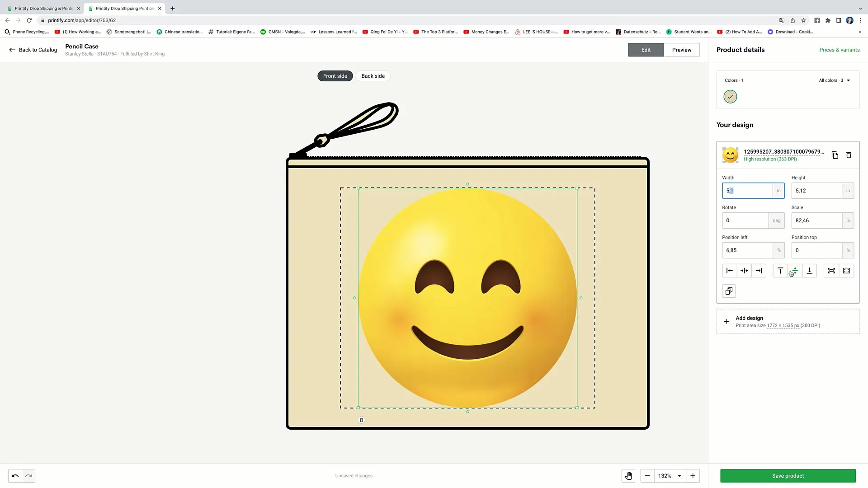Click the align right icon
Viewport: 868px width, 488px height.
tap(759, 271)
